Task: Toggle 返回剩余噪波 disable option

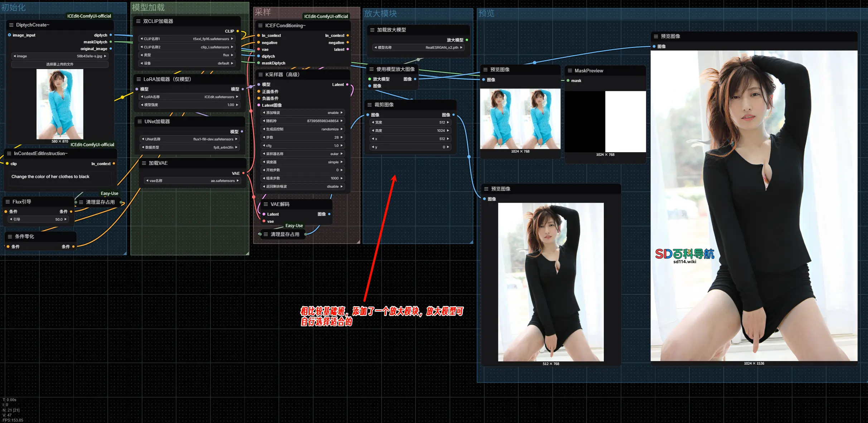Action: tap(303, 187)
